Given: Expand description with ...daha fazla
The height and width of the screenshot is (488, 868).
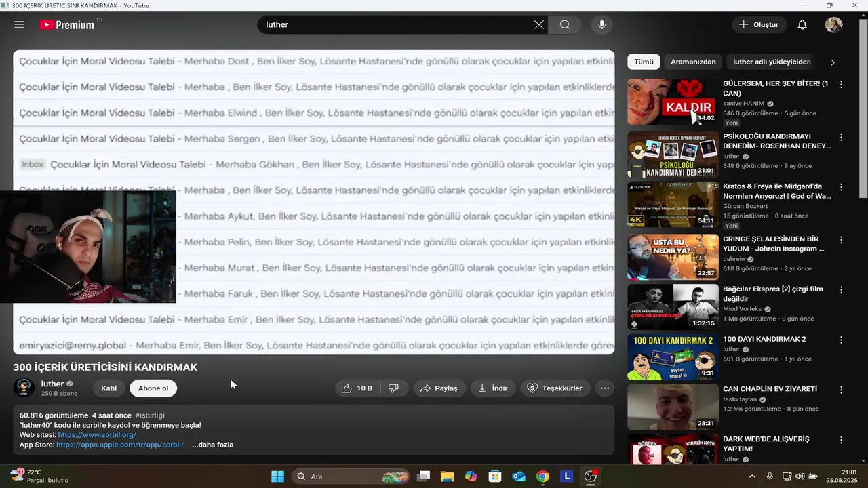Looking at the screenshot, I should point(212,445).
